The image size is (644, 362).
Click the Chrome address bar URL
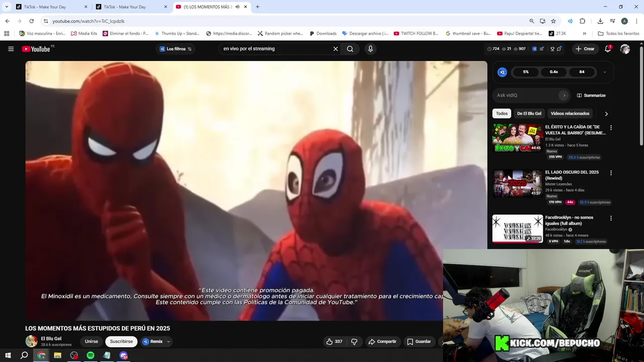89,21
